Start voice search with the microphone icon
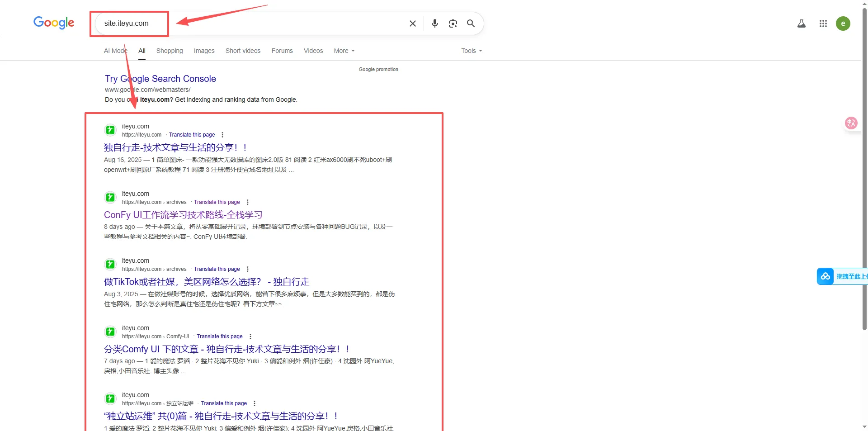The width and height of the screenshot is (868, 431). [434, 24]
